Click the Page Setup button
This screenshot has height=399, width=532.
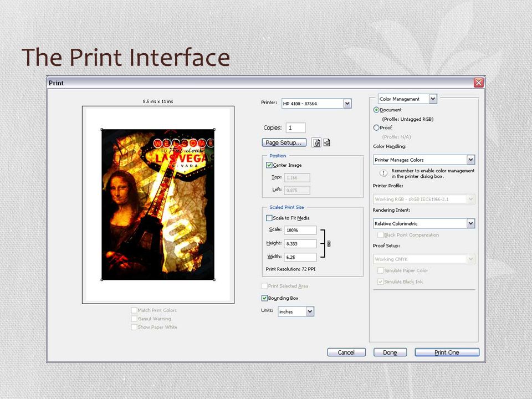point(284,142)
